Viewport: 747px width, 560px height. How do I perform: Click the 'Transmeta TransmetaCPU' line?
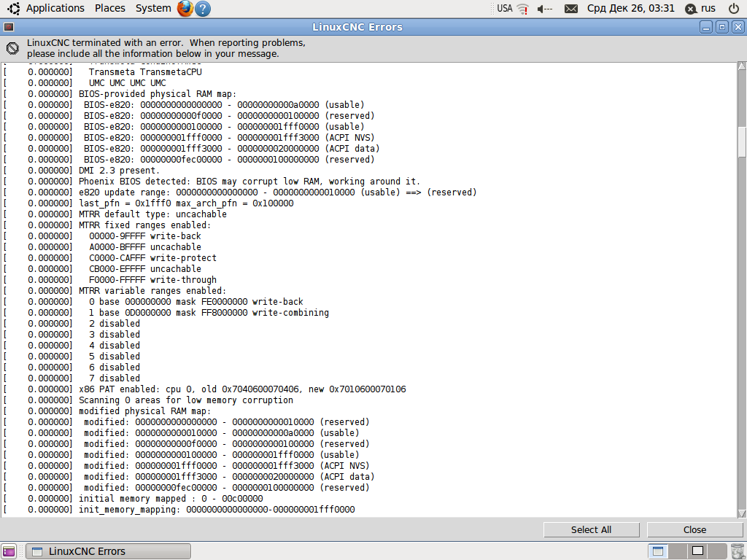[145, 72]
